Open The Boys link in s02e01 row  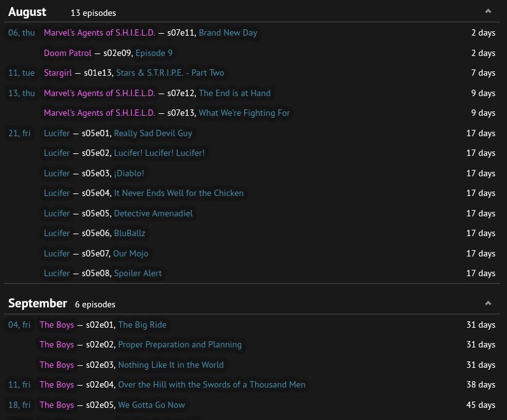point(57,325)
